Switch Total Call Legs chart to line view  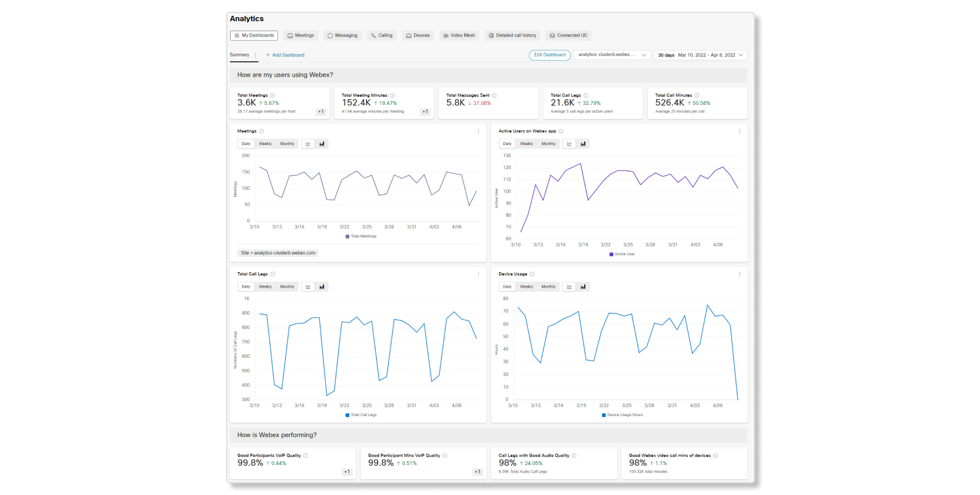tap(308, 287)
